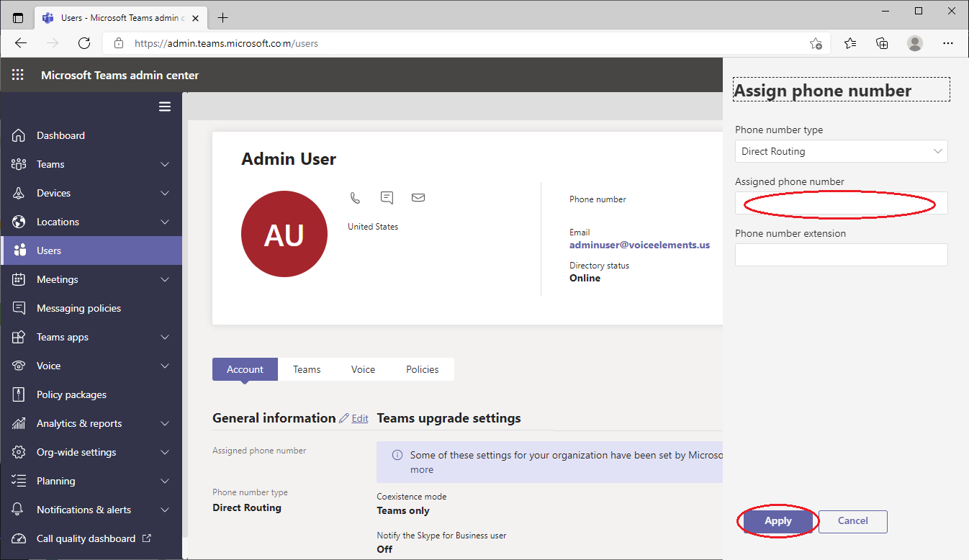Expand the Teams apps section chevron
The width and height of the screenshot is (969, 560).
point(165,337)
